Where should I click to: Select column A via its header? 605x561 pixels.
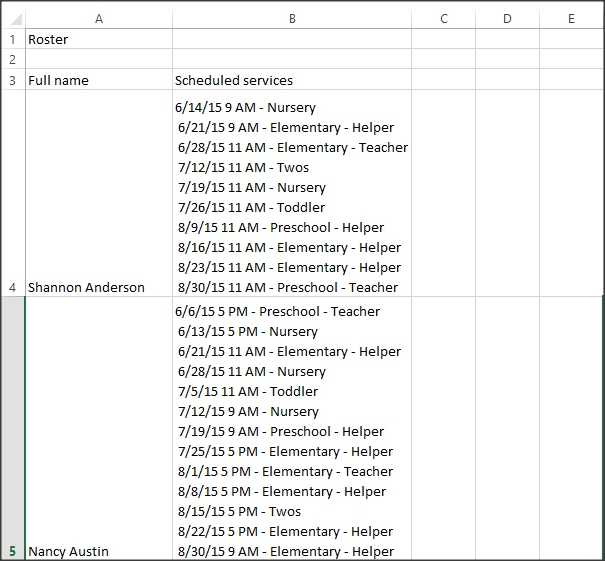[x=98, y=18]
